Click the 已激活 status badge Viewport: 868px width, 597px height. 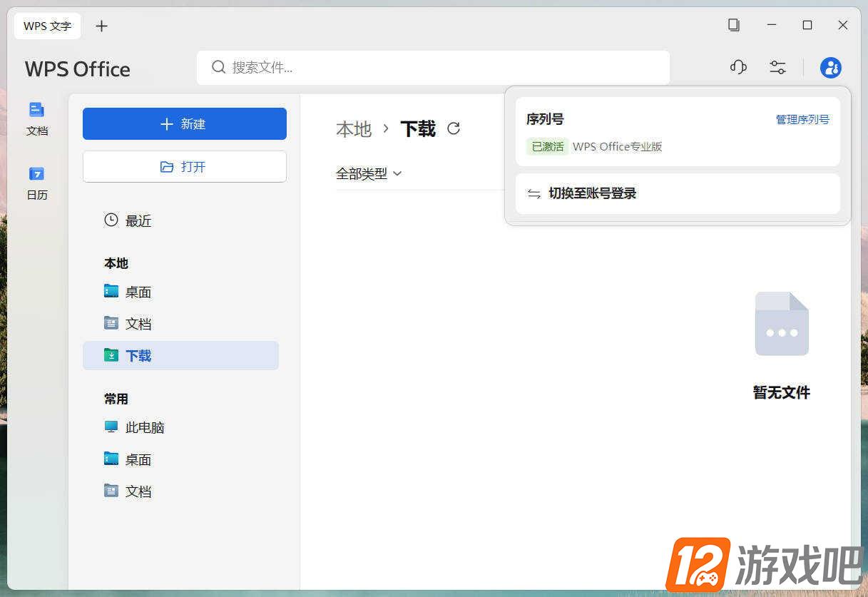(x=548, y=147)
